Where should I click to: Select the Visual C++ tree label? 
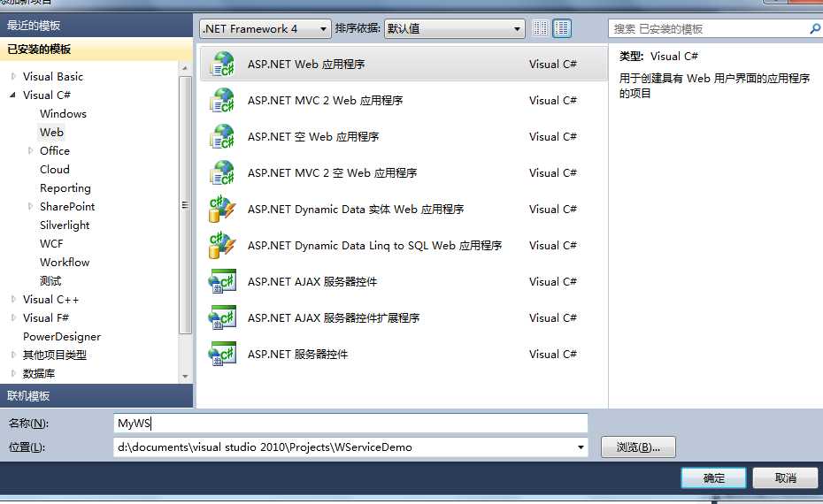51,300
